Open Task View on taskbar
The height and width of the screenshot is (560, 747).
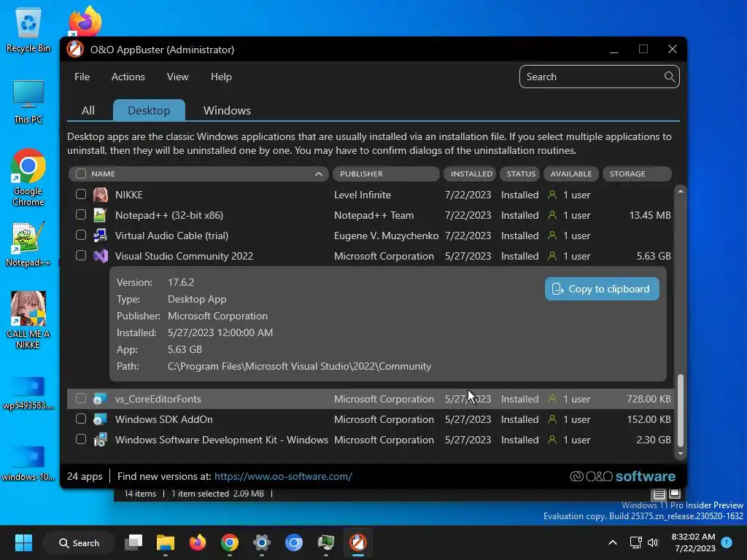click(133, 542)
